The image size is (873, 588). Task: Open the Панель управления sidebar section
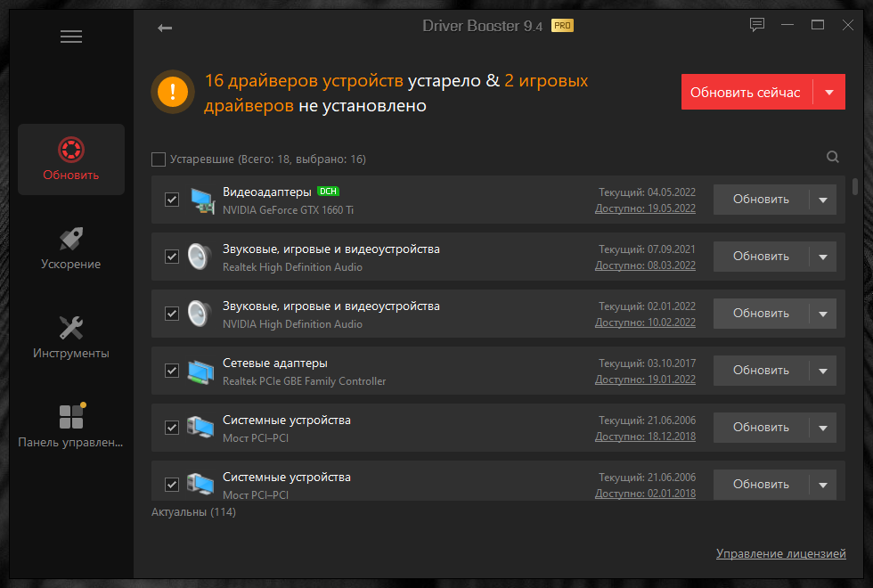pos(71,427)
